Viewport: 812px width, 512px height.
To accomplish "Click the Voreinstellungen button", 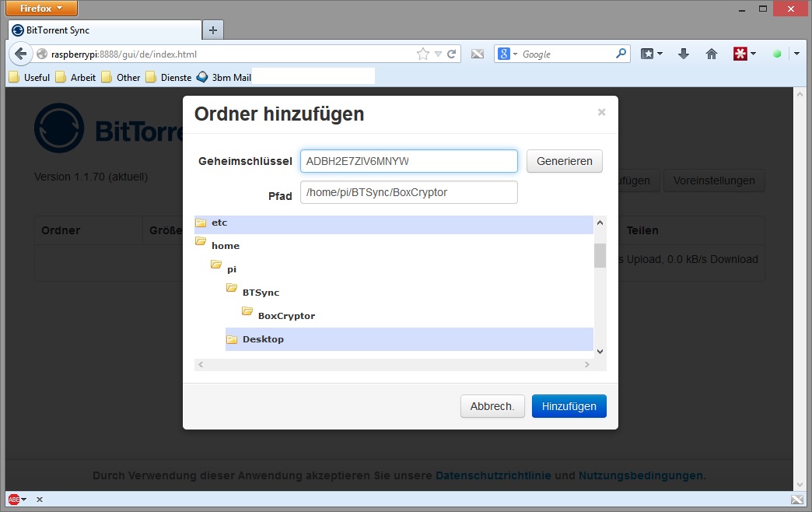I will pos(714,181).
